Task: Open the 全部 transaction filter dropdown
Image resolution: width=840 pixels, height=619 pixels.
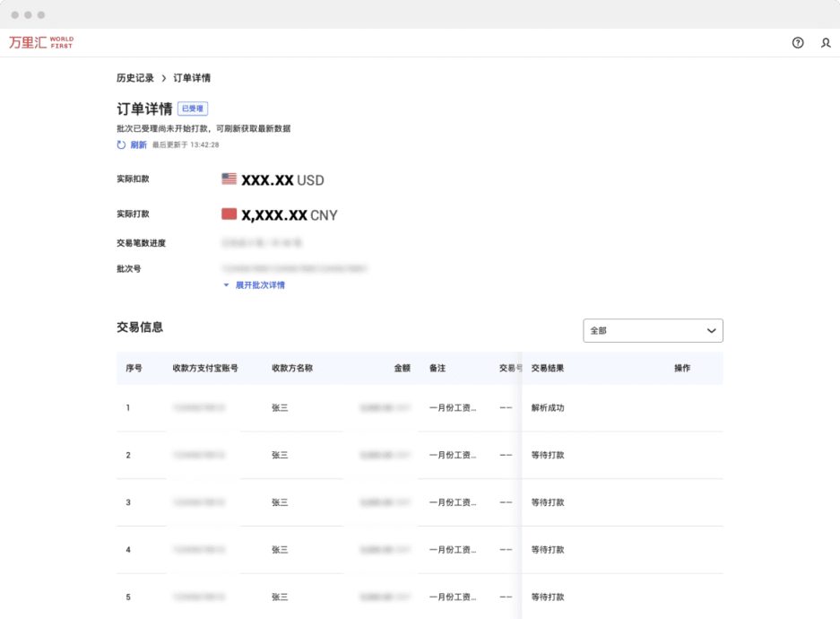Action: (x=653, y=330)
